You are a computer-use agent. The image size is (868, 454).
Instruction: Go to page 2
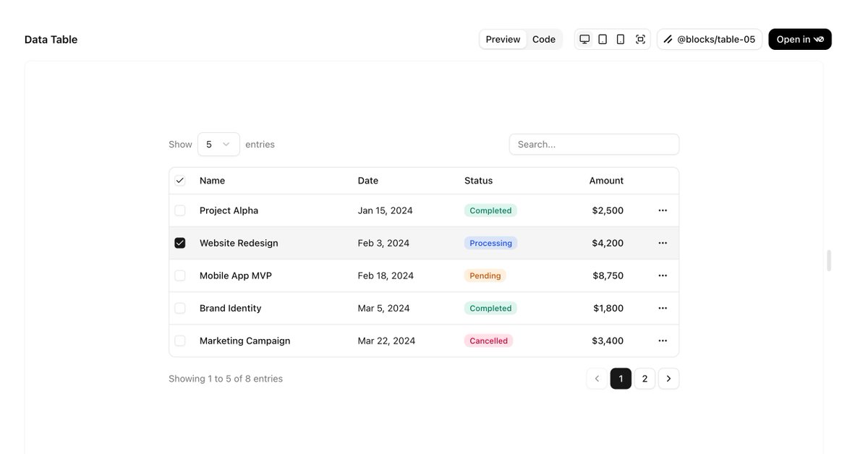coord(644,379)
